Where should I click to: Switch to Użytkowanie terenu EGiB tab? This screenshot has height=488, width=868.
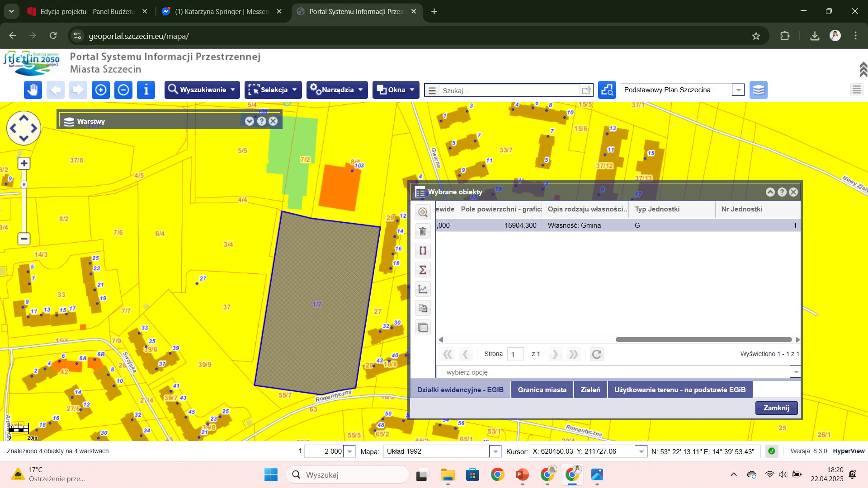tap(679, 389)
